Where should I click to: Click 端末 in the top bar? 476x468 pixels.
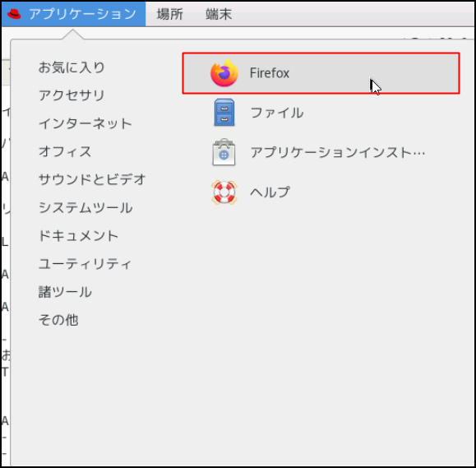pyautogui.click(x=219, y=14)
